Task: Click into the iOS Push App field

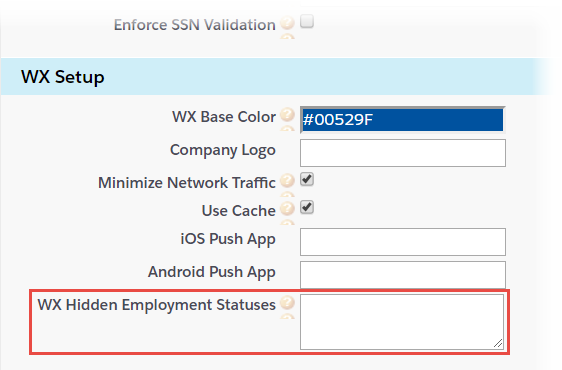Action: (x=403, y=242)
